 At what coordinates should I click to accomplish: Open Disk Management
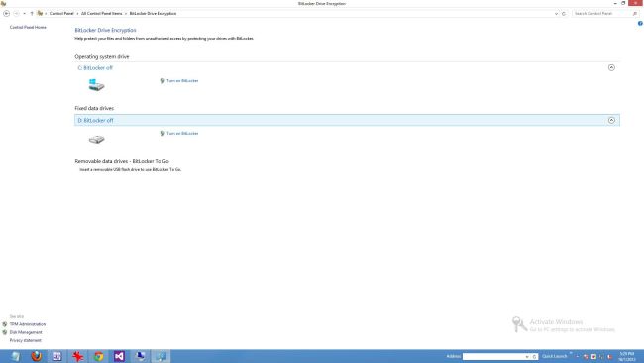(x=26, y=332)
